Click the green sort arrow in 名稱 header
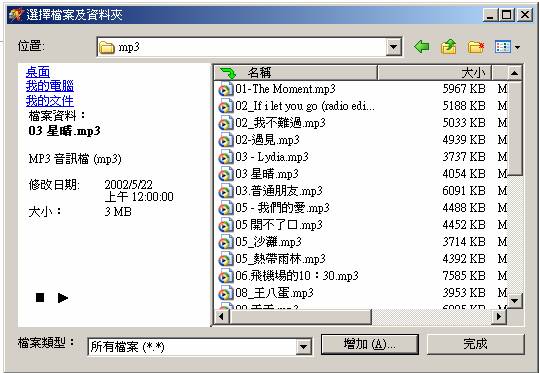This screenshot has width=539, height=373. pos(228,73)
